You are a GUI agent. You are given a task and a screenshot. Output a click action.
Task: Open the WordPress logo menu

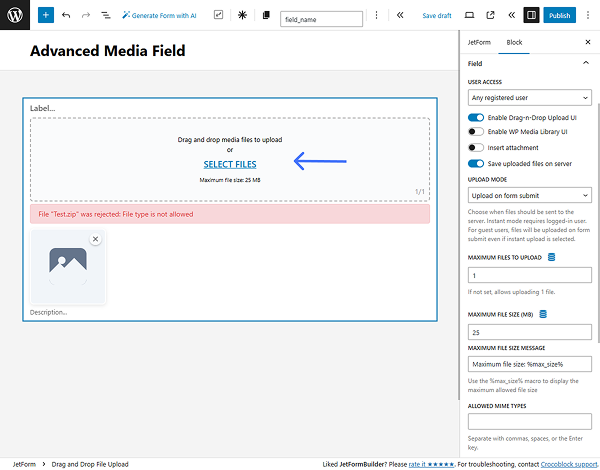point(15,15)
